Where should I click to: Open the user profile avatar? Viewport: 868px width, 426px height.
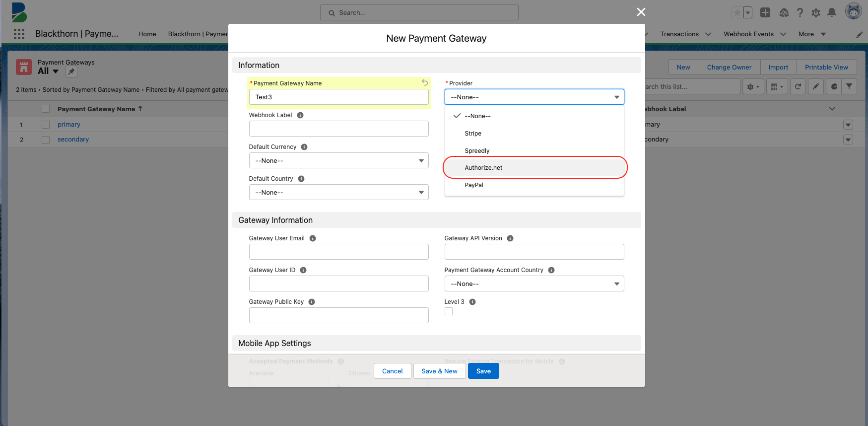853,11
